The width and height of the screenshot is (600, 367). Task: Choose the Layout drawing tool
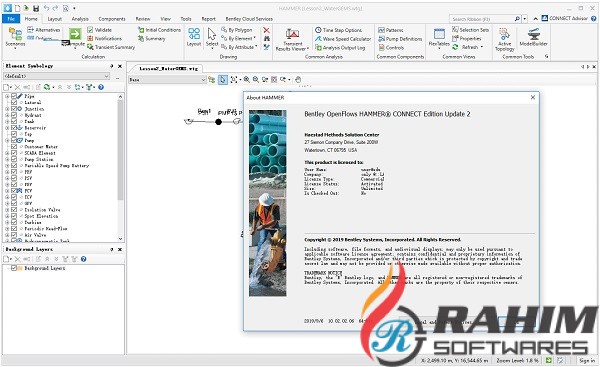[x=194, y=37]
